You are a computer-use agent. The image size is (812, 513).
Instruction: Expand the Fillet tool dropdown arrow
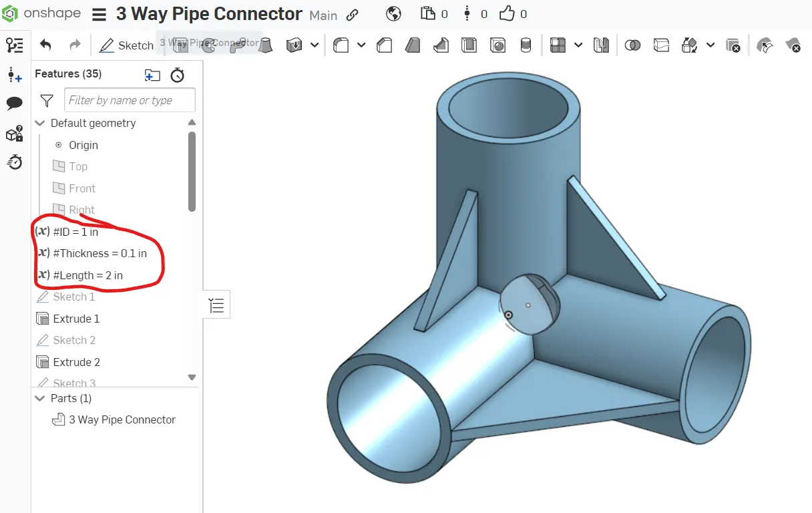click(x=361, y=45)
